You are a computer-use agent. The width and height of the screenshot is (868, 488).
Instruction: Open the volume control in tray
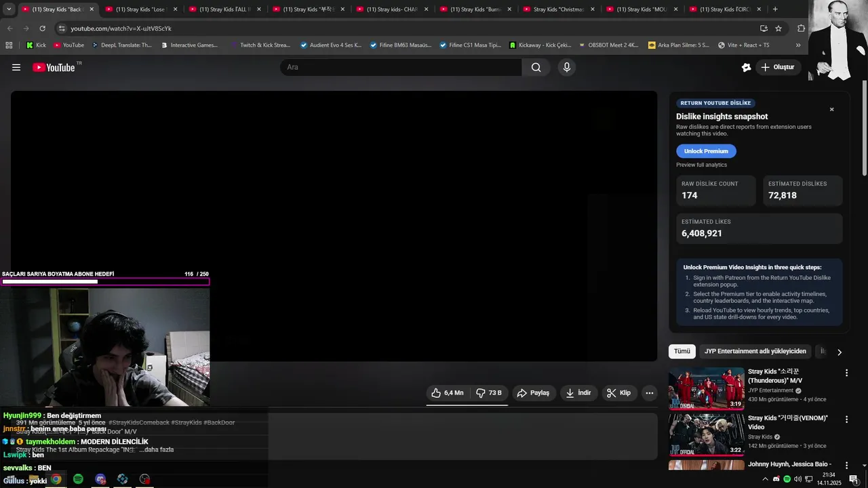(797, 479)
